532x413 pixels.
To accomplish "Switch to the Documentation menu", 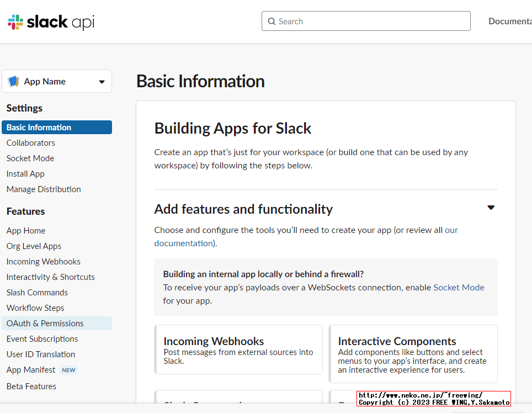I will pyautogui.click(x=508, y=21).
